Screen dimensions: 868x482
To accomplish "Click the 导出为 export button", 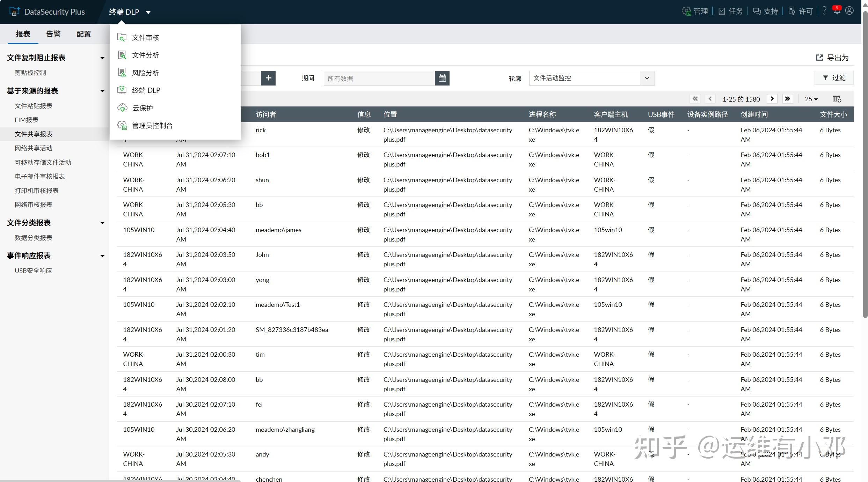I will 832,58.
